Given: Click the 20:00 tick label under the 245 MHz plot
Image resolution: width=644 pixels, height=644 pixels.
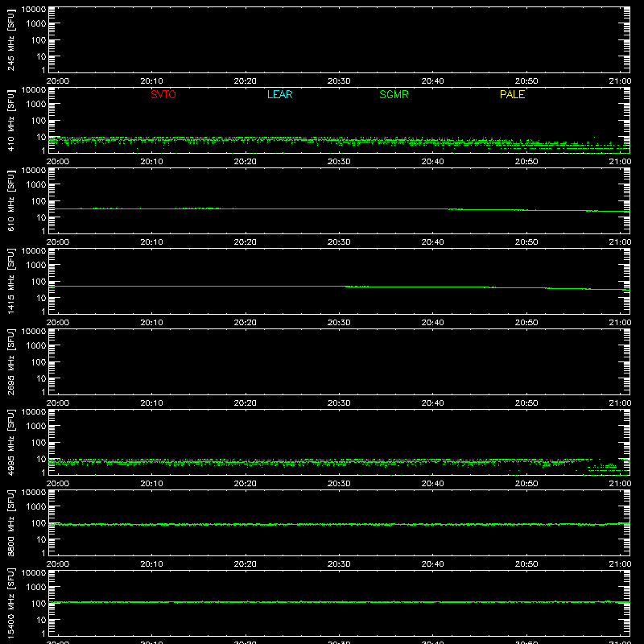Looking at the screenshot, I should 58,81.
